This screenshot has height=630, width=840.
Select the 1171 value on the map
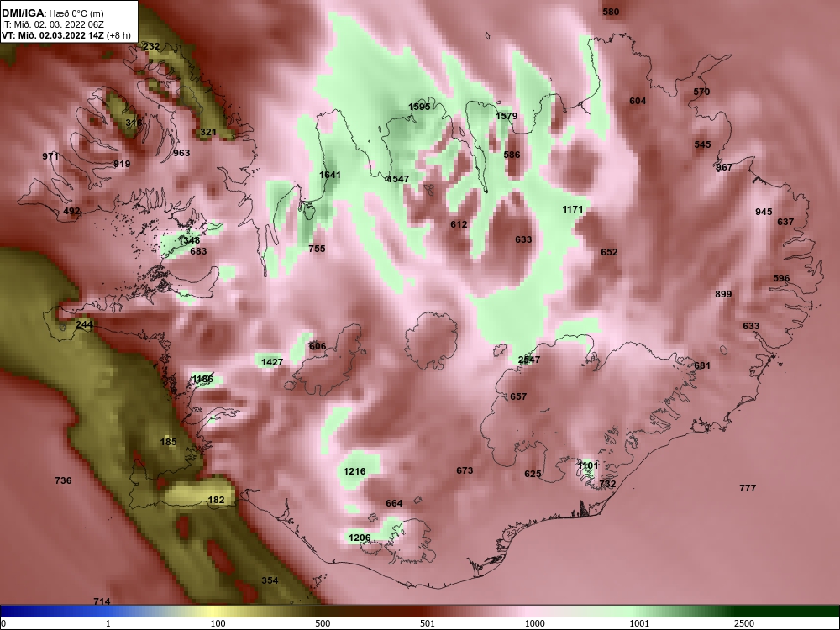tap(572, 209)
